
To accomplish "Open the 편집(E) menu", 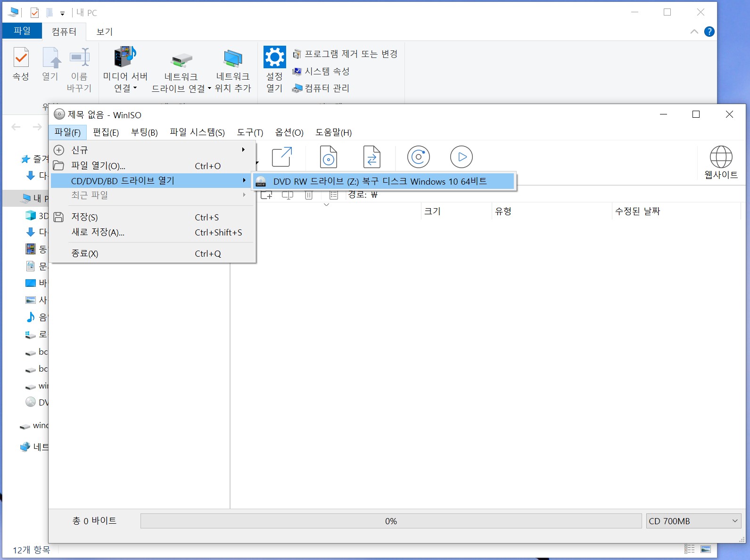I will pos(106,132).
